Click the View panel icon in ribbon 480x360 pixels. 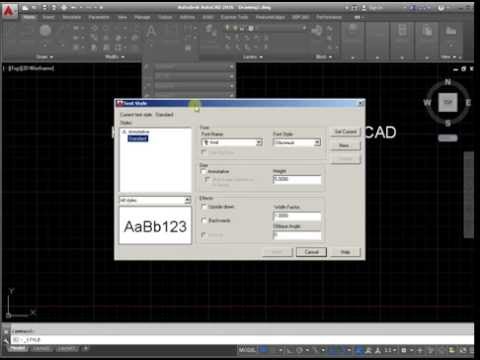click(x=451, y=32)
